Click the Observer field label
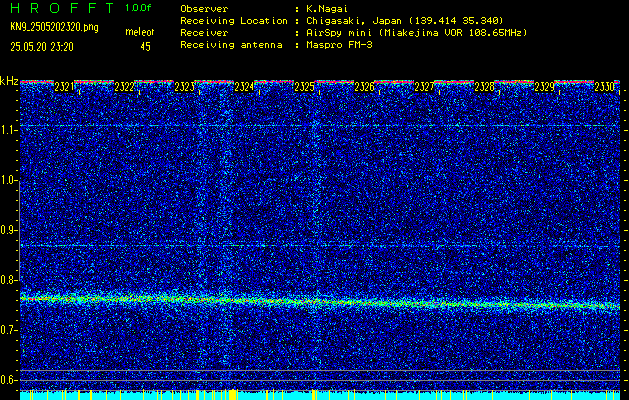Viewport: 629px width, 400px height. coord(204,8)
